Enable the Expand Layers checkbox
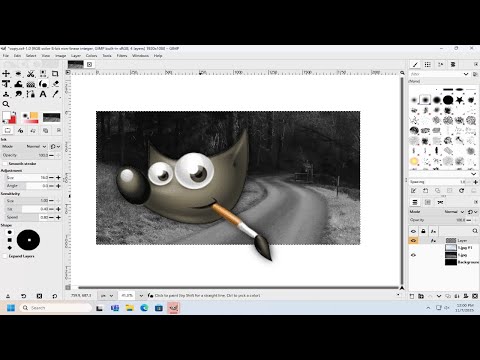The height and width of the screenshot is (360, 480). coord(5,256)
